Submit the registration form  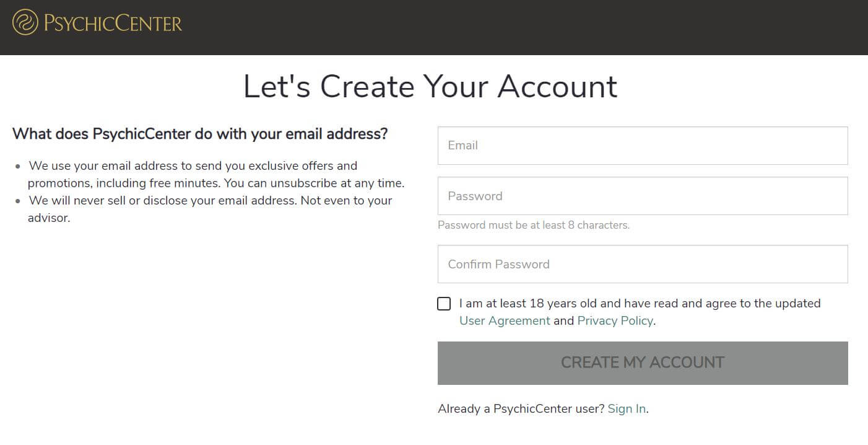click(x=642, y=363)
